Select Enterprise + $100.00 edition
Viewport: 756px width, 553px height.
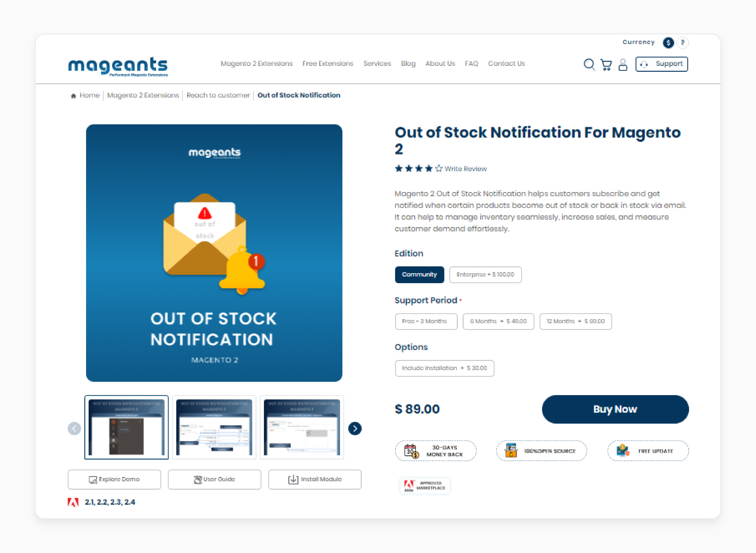coord(485,274)
